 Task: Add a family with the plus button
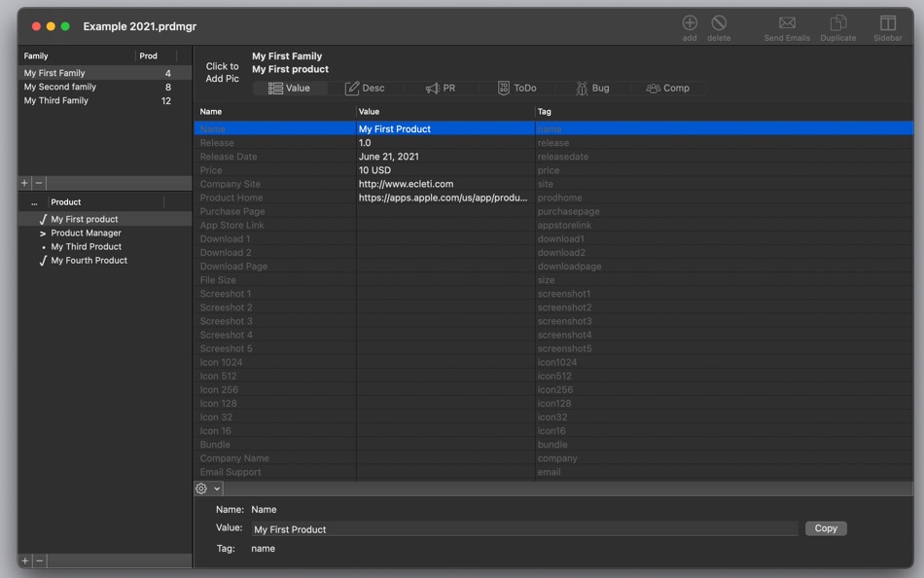point(24,183)
